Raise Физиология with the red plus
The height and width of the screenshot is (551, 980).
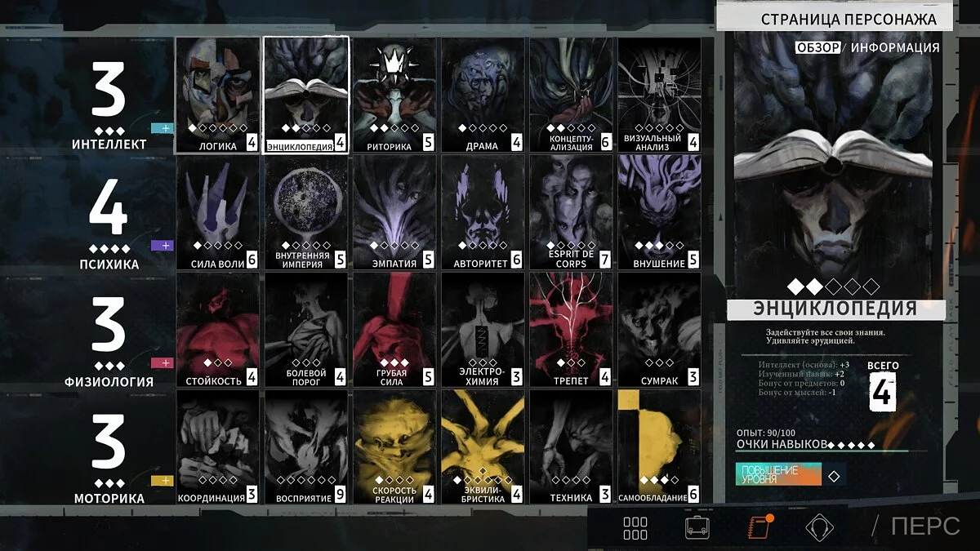[x=162, y=363]
